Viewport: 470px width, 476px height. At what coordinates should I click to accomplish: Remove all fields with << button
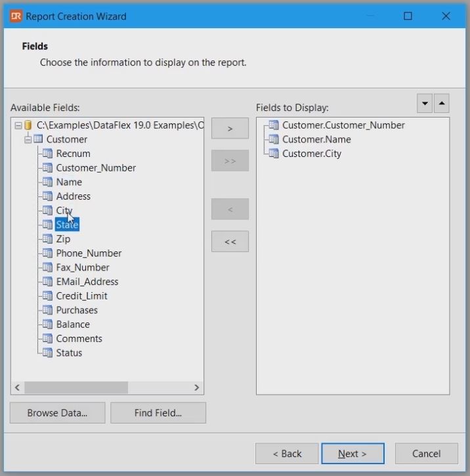coord(230,242)
